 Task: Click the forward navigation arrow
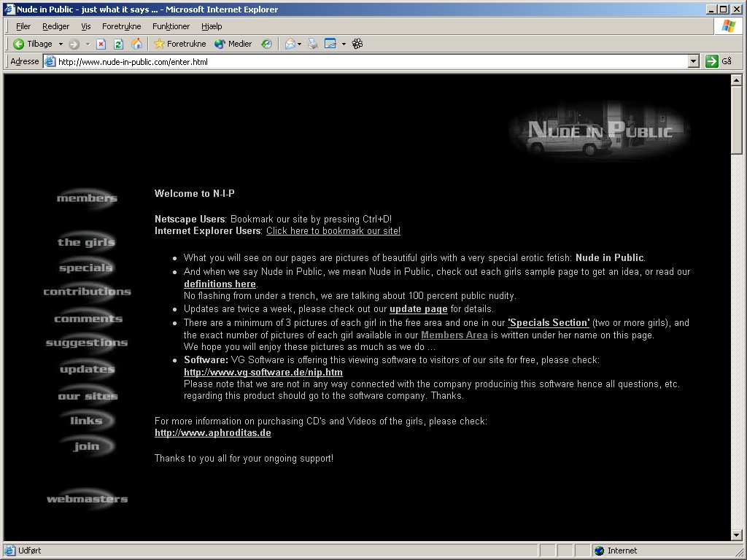click(74, 44)
